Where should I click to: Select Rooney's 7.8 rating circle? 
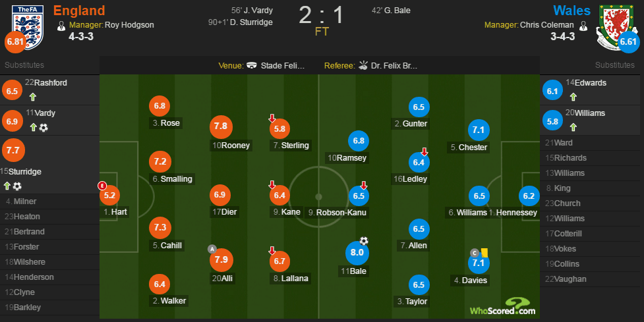(221, 126)
